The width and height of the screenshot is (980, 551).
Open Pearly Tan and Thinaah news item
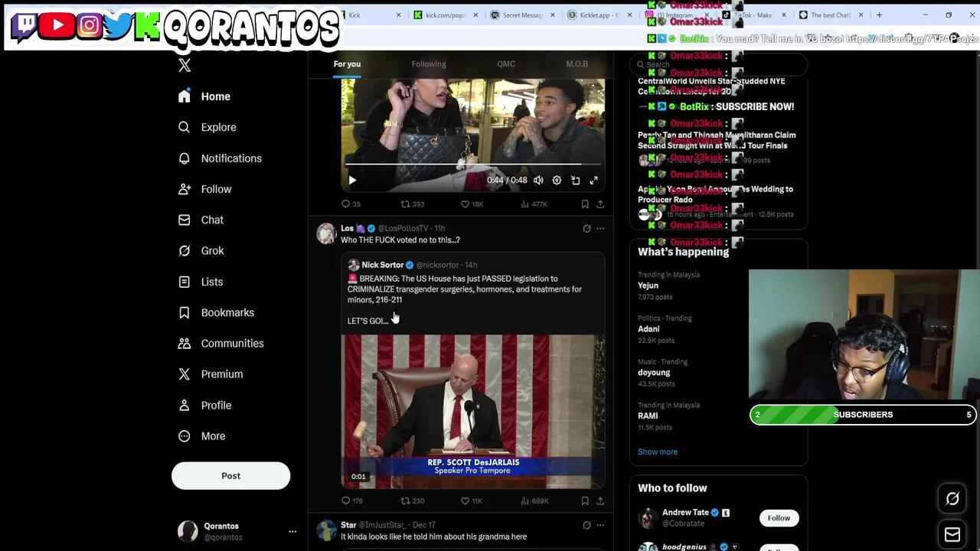720,148
